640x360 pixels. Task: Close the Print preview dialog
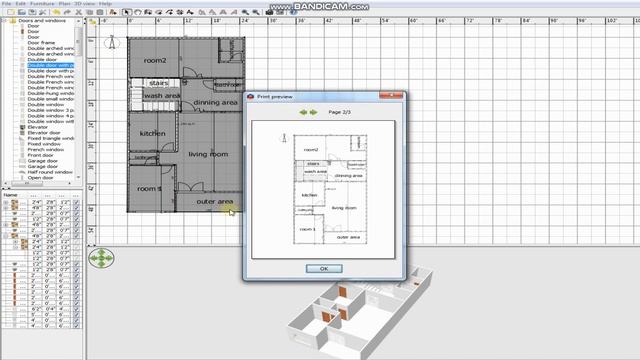[391, 96]
